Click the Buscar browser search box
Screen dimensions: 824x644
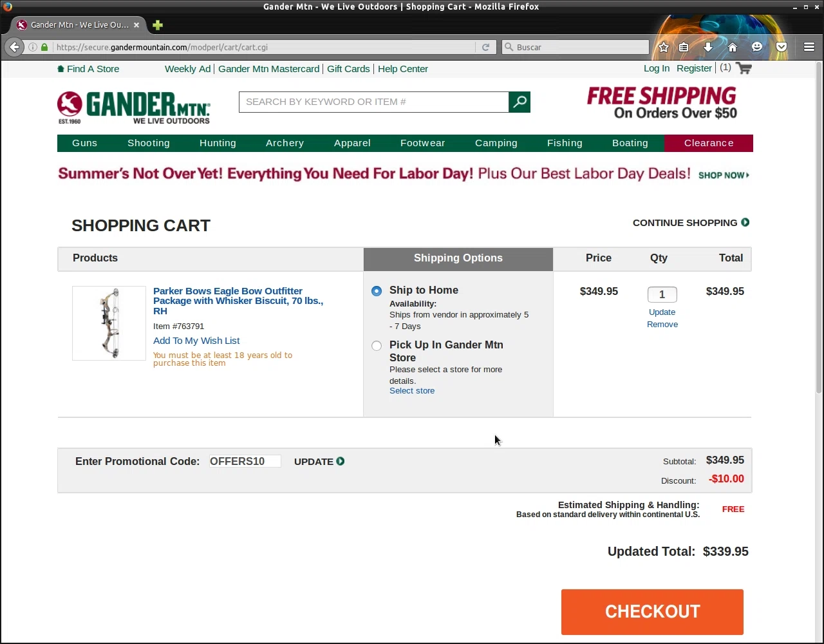(576, 47)
